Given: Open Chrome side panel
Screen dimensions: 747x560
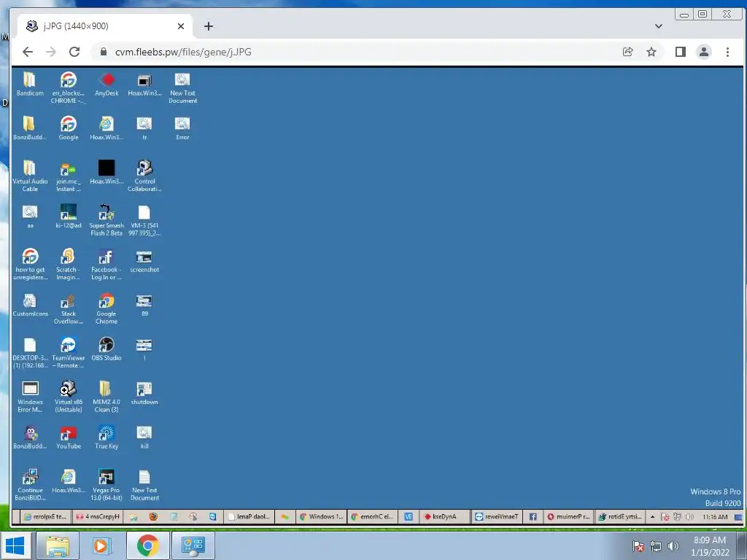Looking at the screenshot, I should [x=681, y=52].
